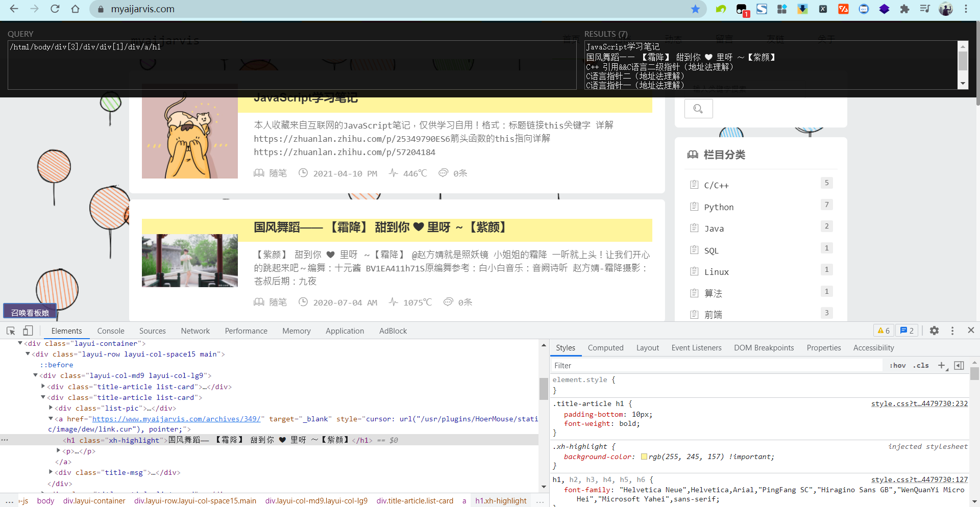Toggle the :hov element state panel

[897, 365]
